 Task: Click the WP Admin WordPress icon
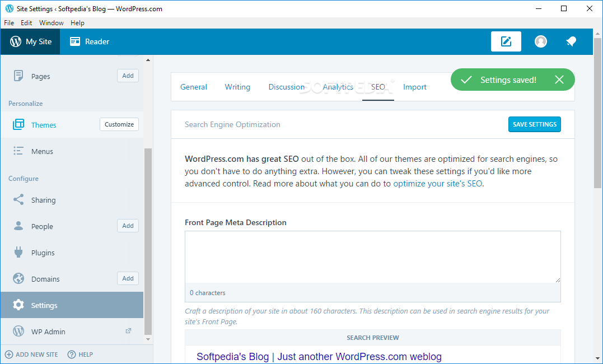(x=18, y=331)
